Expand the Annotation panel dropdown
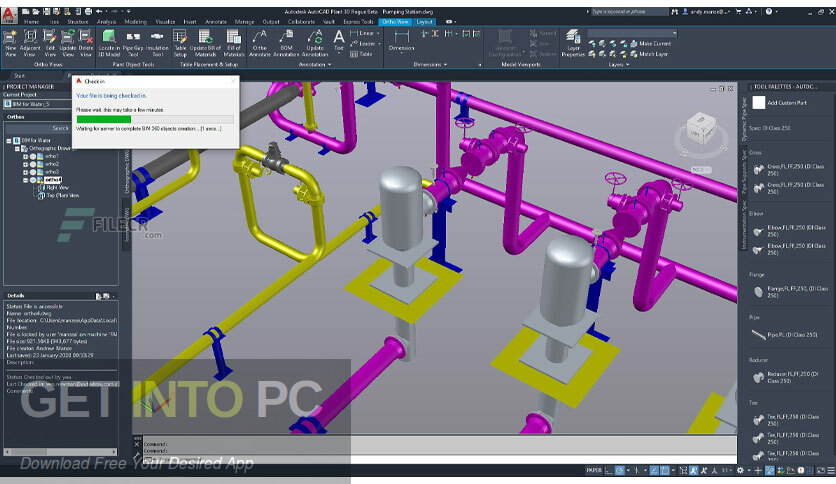The image size is (836, 484). coord(315,64)
